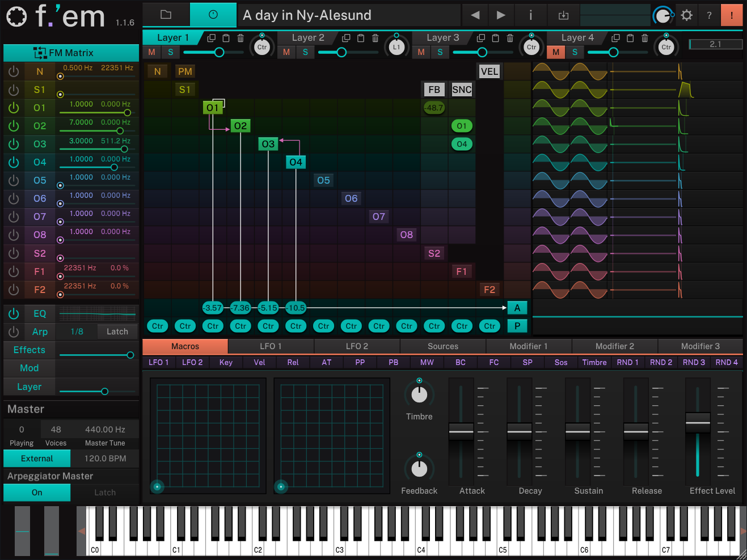Unmute Layer 4 with its M button

tap(555, 52)
